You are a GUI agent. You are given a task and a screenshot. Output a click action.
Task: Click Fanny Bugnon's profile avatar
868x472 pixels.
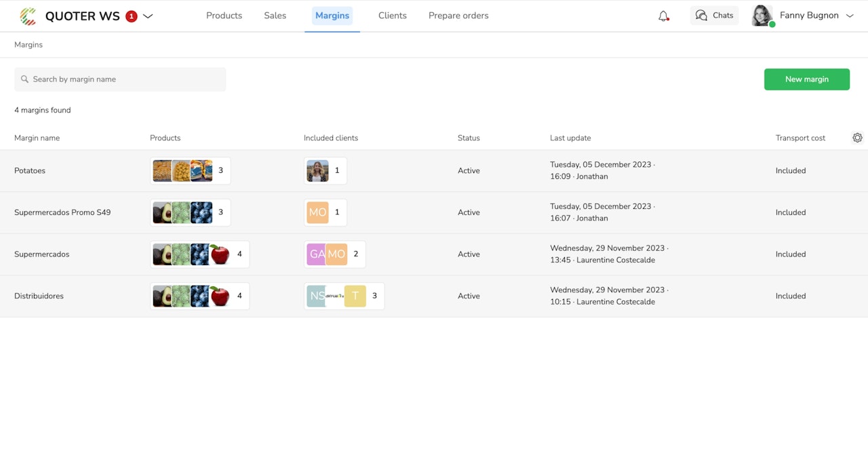click(x=762, y=16)
